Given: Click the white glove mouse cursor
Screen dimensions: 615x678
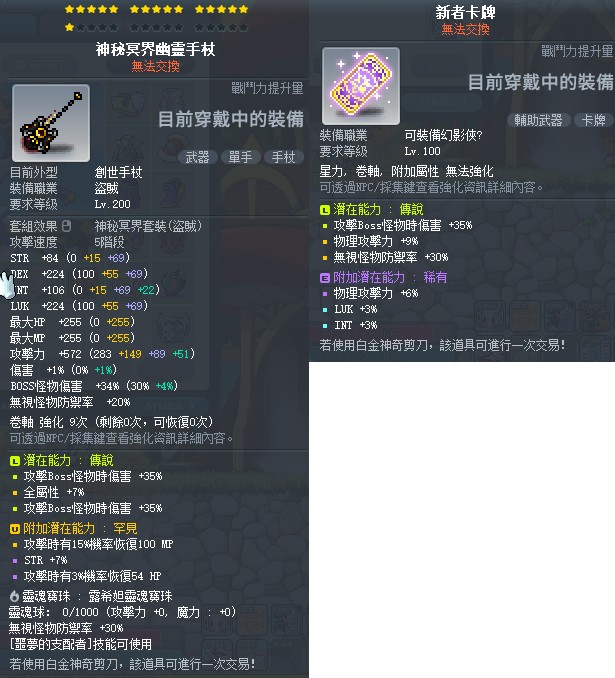Looking at the screenshot, I should pos(7,286).
